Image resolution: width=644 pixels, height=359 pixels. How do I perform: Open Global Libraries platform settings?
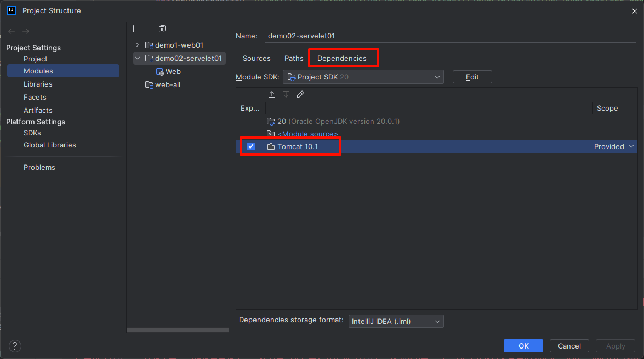(50, 145)
